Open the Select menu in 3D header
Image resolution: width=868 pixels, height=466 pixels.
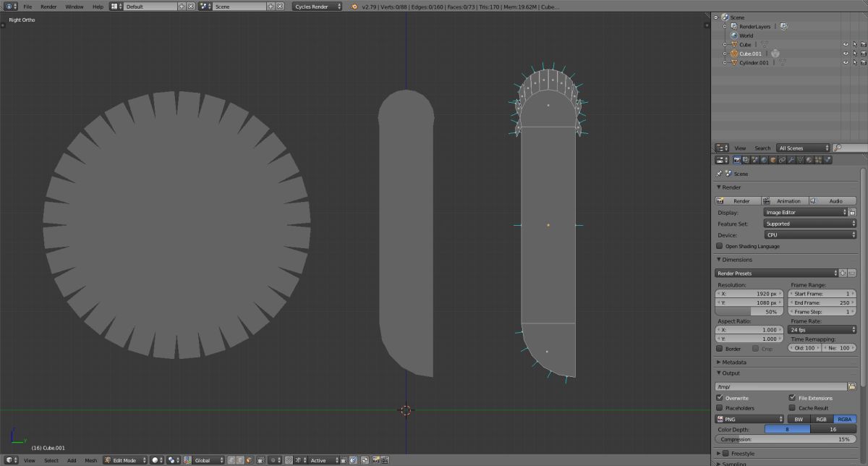[51, 460]
